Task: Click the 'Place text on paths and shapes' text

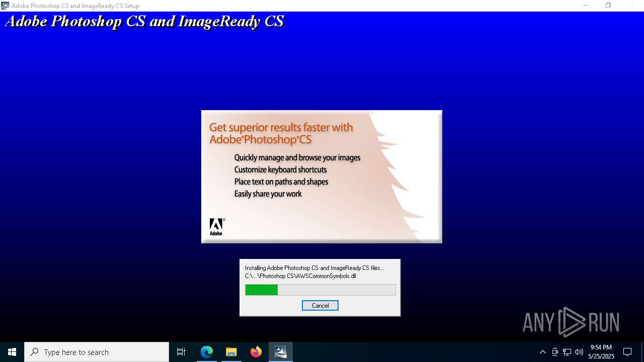Action: [x=281, y=182]
